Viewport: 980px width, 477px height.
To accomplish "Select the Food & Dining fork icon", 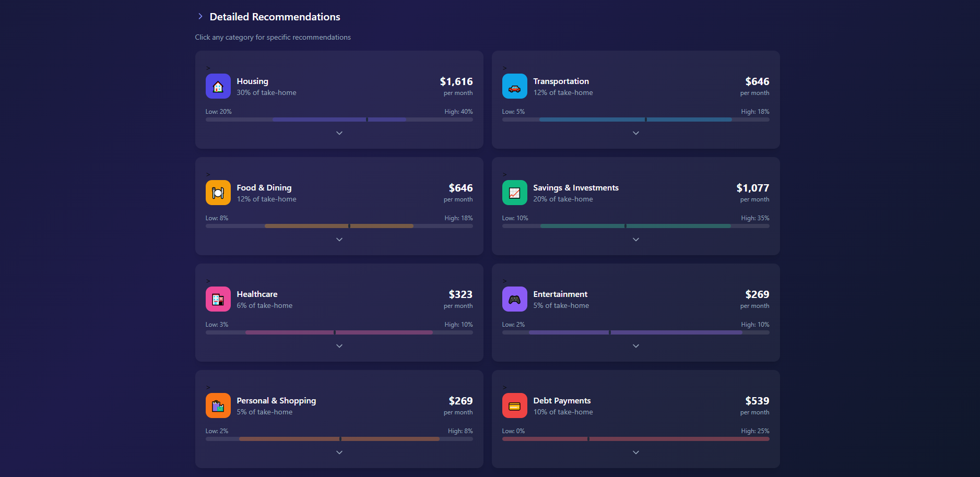I will [x=218, y=192].
